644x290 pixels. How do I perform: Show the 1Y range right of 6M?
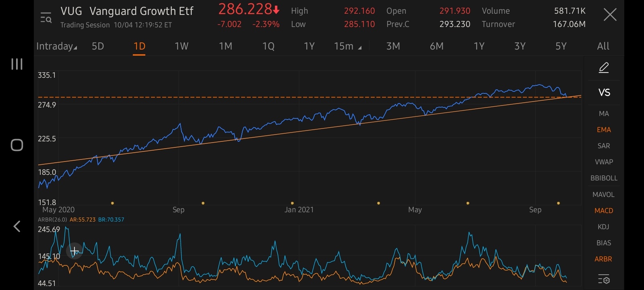(x=479, y=46)
